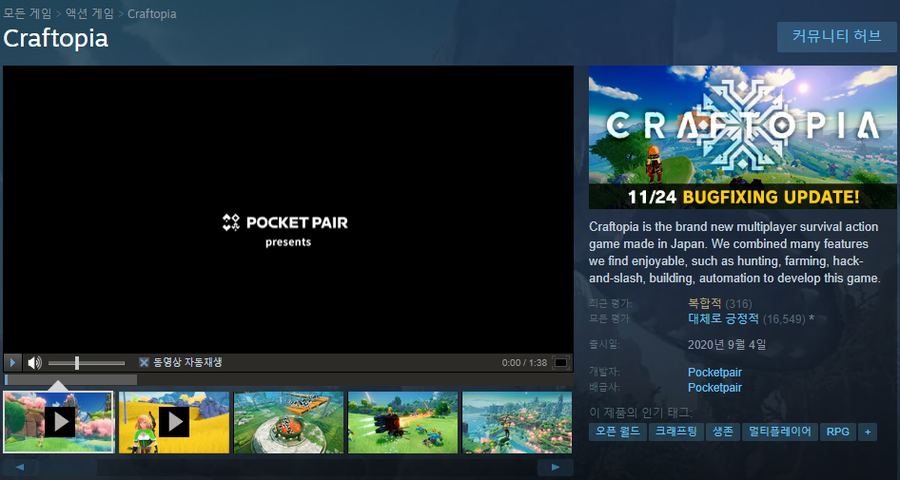900x480 pixels.
Task: Select the 오픈 월드 tag
Action: pyautogui.click(x=618, y=432)
